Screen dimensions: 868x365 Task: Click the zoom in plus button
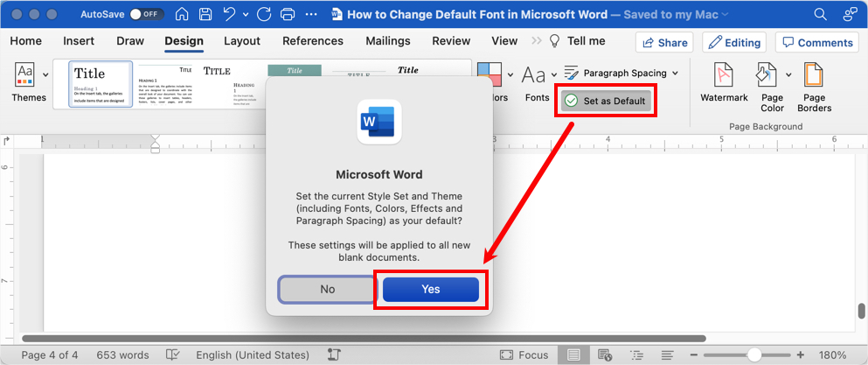click(801, 355)
